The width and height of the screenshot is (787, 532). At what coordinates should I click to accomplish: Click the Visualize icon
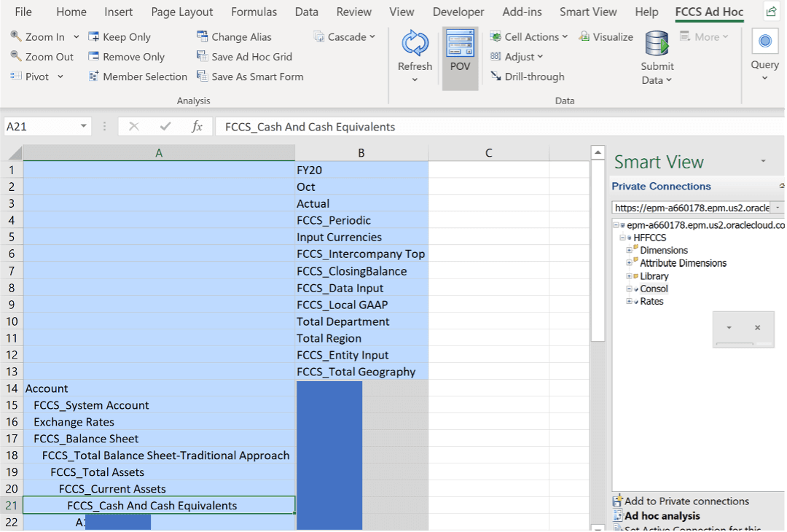tap(606, 36)
